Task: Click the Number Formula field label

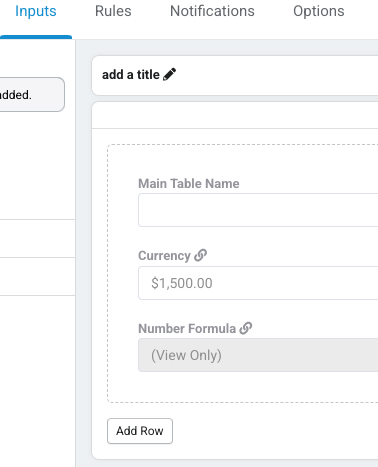Action: tap(187, 328)
